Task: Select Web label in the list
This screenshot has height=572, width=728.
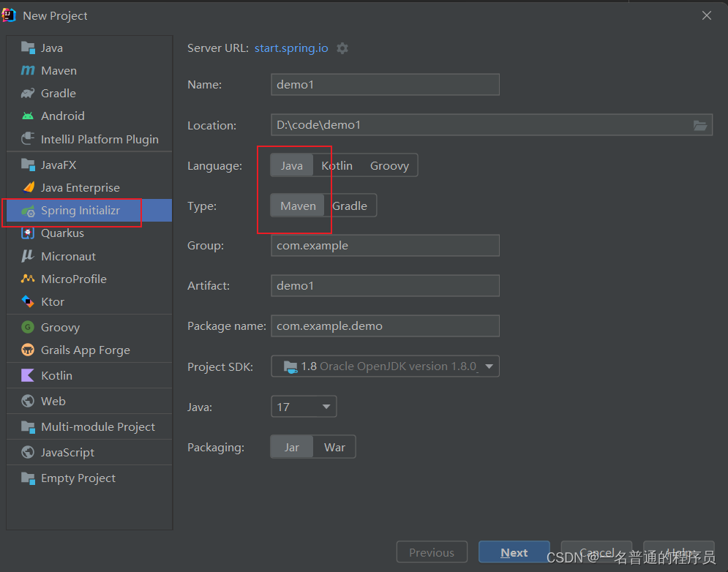Action: click(53, 401)
